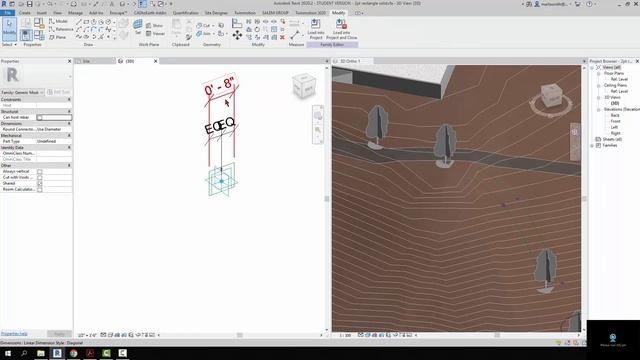Click the taskbar search icon
640x360 pixels.
click(x=24, y=353)
